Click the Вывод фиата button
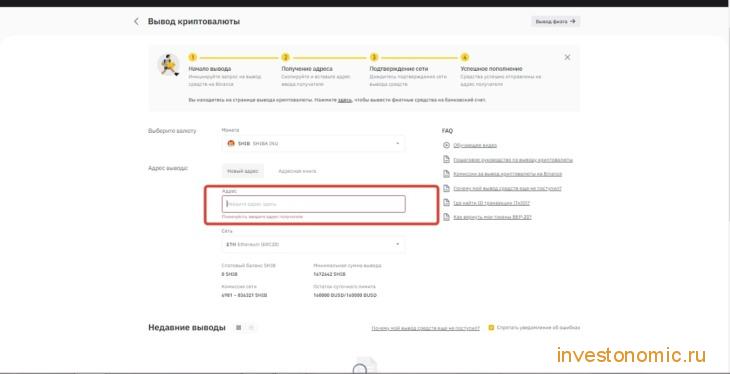The height and width of the screenshot is (374, 730). click(555, 21)
